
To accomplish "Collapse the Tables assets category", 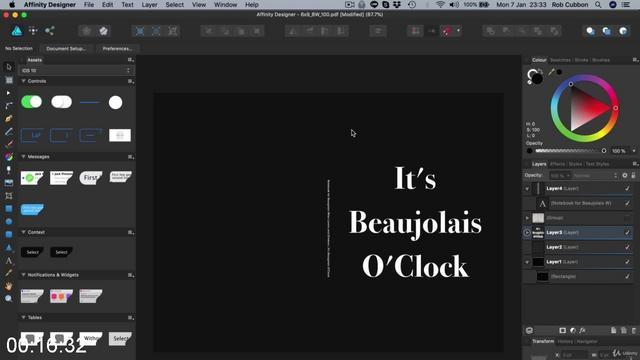I will [x=23, y=317].
